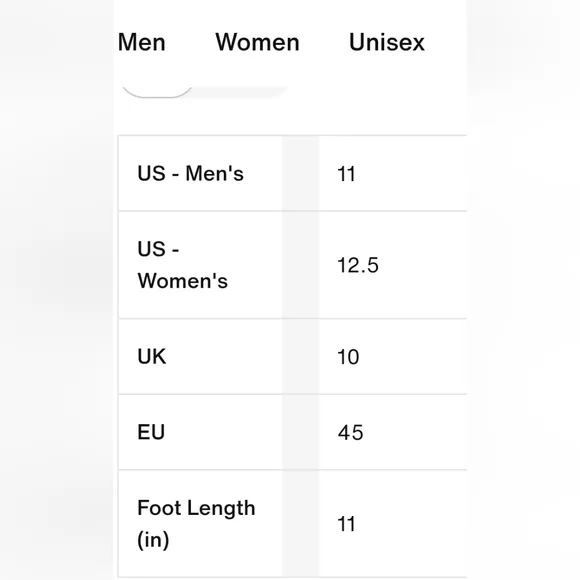
Task: Switch to the Men size tab
Action: coord(142,42)
